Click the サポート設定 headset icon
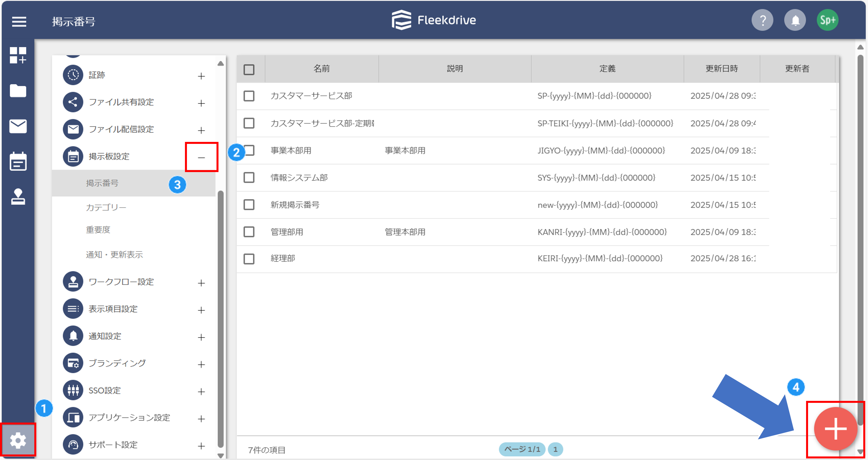The height and width of the screenshot is (460, 868). [73, 445]
